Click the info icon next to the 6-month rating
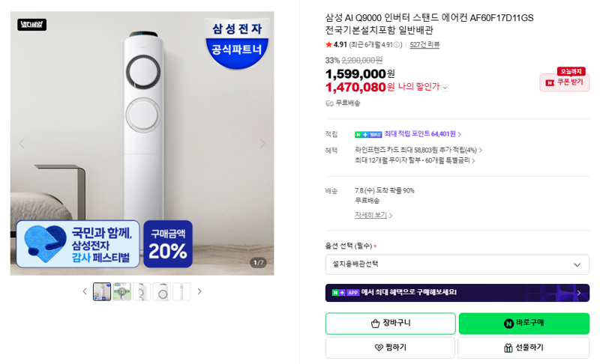This screenshot has width=600, height=364. (x=397, y=45)
